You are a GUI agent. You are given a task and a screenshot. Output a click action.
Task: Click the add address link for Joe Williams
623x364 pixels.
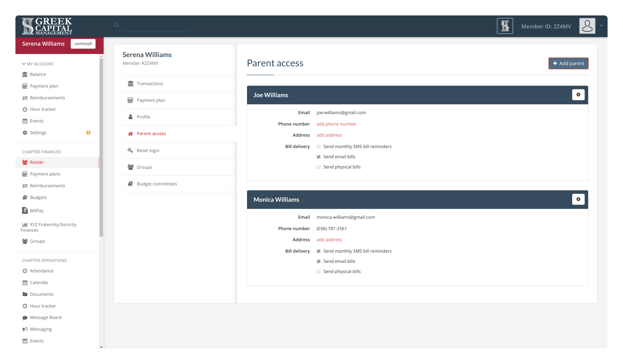[329, 135]
